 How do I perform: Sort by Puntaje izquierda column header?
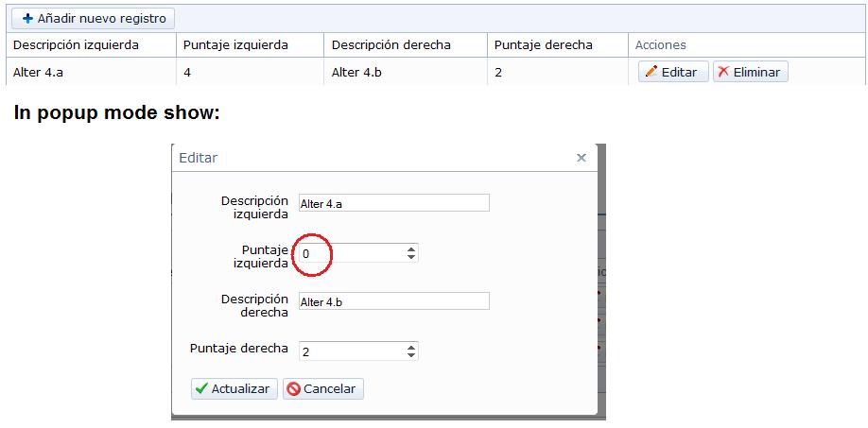click(x=235, y=45)
